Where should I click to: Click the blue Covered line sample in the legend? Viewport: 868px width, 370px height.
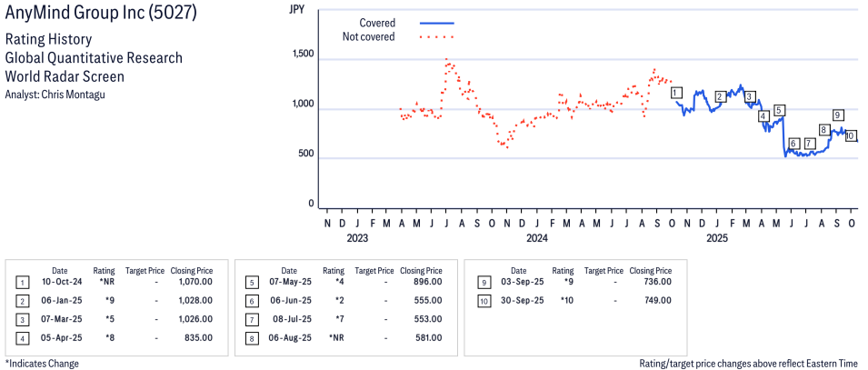point(436,22)
